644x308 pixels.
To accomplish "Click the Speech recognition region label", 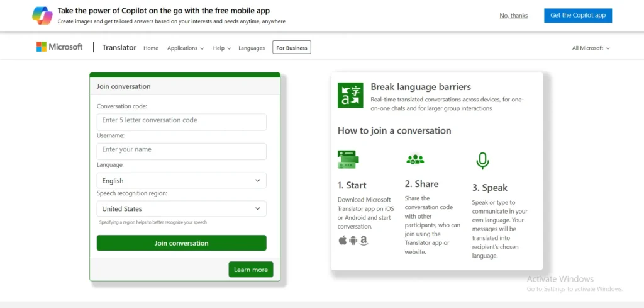I will [132, 193].
